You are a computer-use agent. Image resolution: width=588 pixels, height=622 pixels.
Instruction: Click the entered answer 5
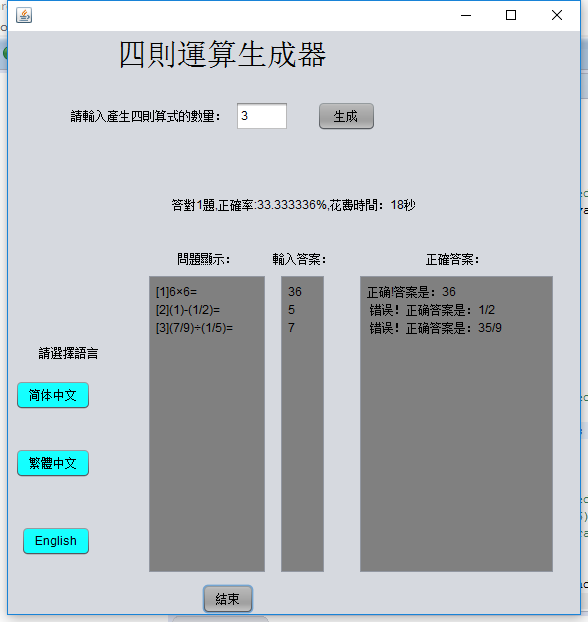pos(291,310)
